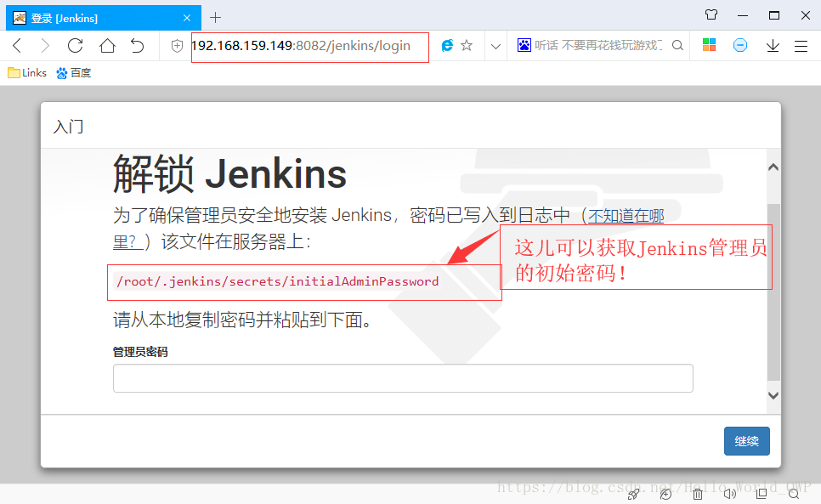The height and width of the screenshot is (504, 821).
Task: Click the address bar showing 192.168.159.149:8082
Action: pos(310,47)
